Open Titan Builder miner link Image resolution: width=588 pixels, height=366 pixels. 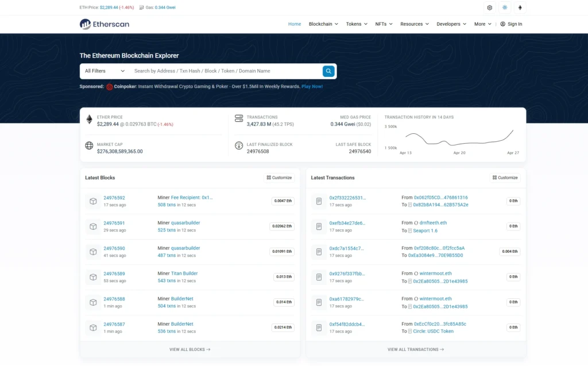(x=184, y=273)
